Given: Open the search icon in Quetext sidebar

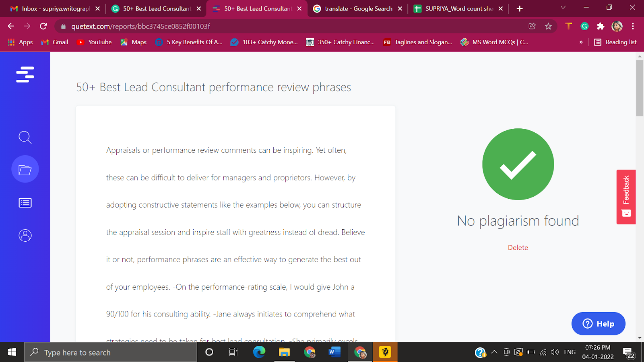Looking at the screenshot, I should pos(25,137).
